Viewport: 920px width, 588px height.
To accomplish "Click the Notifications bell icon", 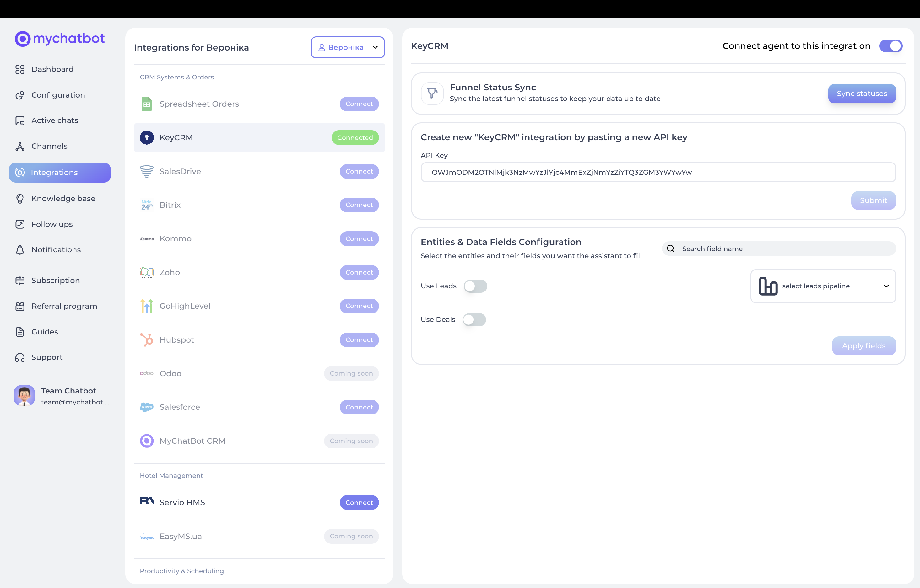I will [x=20, y=250].
